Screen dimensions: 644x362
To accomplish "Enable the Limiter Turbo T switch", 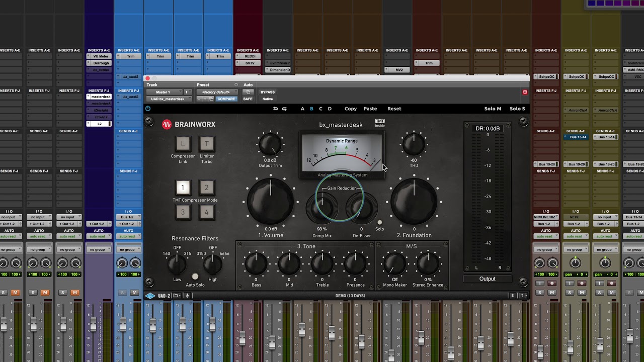I will pos(206,144).
